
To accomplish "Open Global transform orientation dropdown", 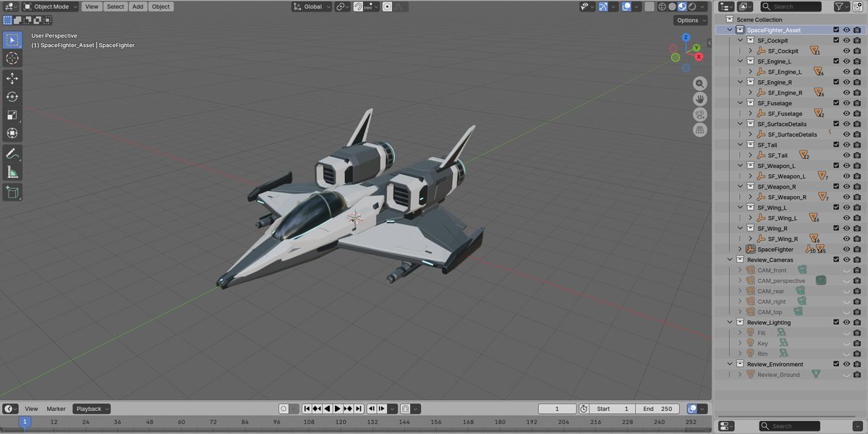I will pyautogui.click(x=312, y=7).
